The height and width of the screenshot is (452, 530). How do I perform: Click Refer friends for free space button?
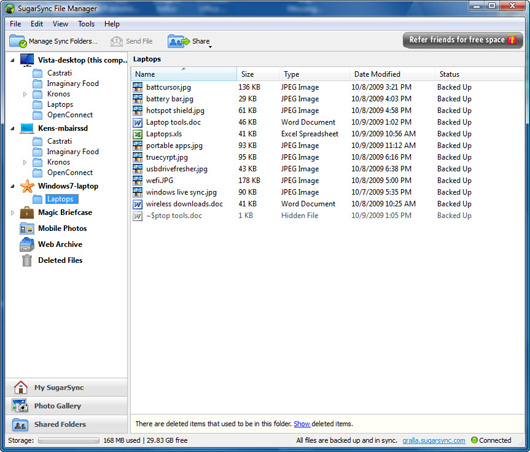(462, 40)
